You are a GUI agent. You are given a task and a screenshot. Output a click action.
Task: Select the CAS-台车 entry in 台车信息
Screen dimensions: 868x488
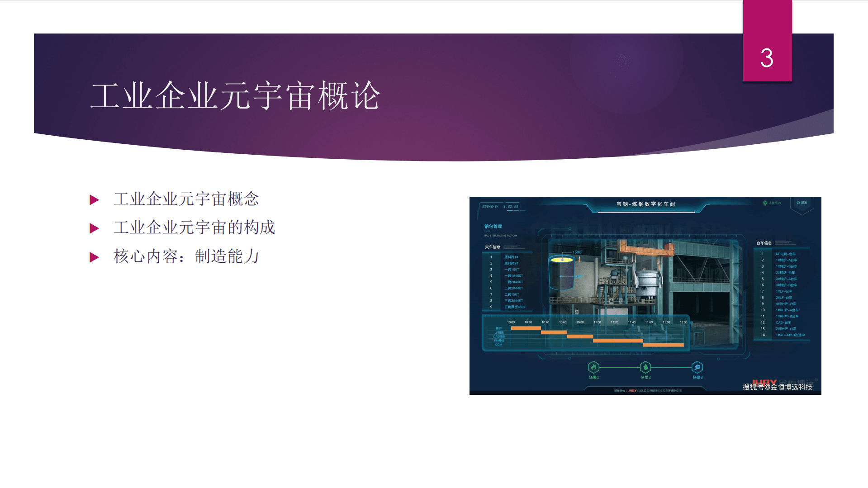pyautogui.click(x=784, y=322)
